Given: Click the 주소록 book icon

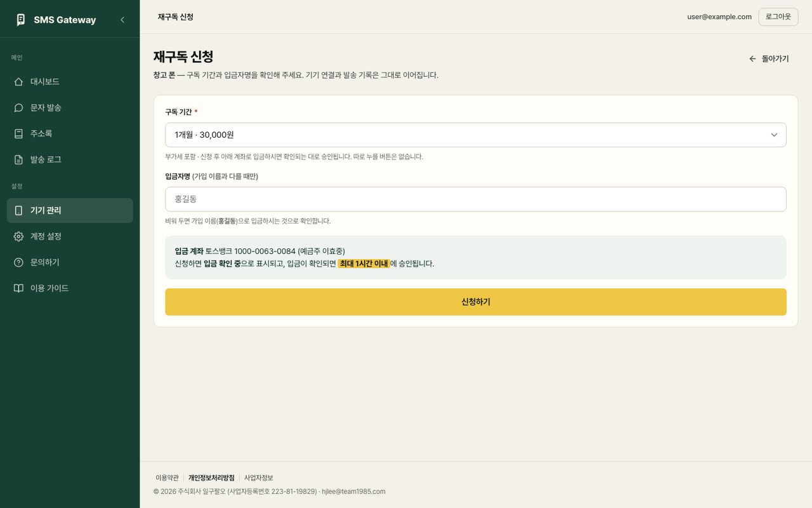Looking at the screenshot, I should click(18, 134).
